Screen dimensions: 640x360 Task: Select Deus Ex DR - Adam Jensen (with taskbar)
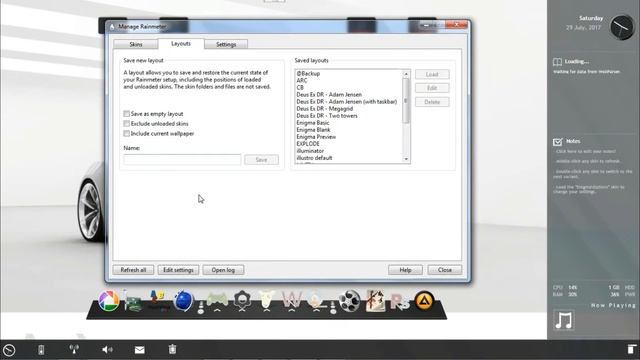pos(347,102)
